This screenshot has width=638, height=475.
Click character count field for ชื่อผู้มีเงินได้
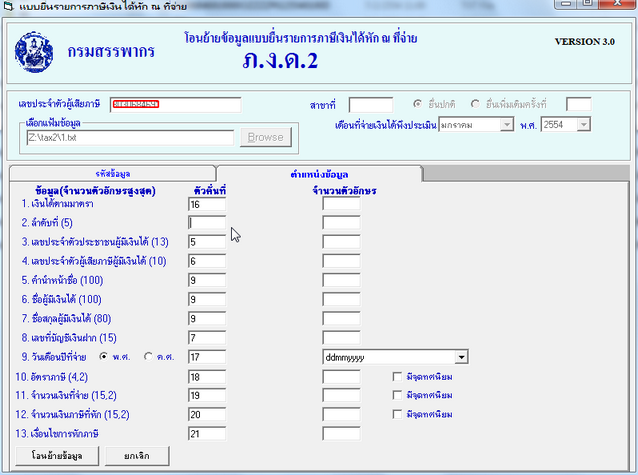(x=341, y=299)
